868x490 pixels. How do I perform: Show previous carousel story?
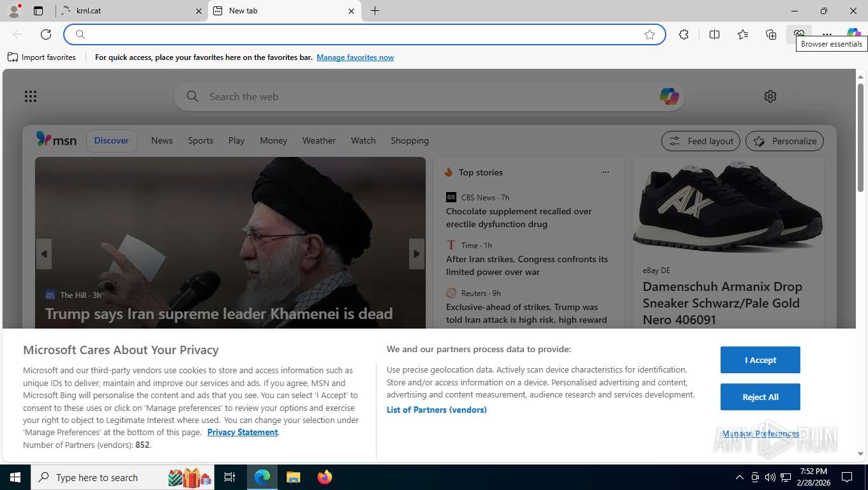tap(44, 254)
